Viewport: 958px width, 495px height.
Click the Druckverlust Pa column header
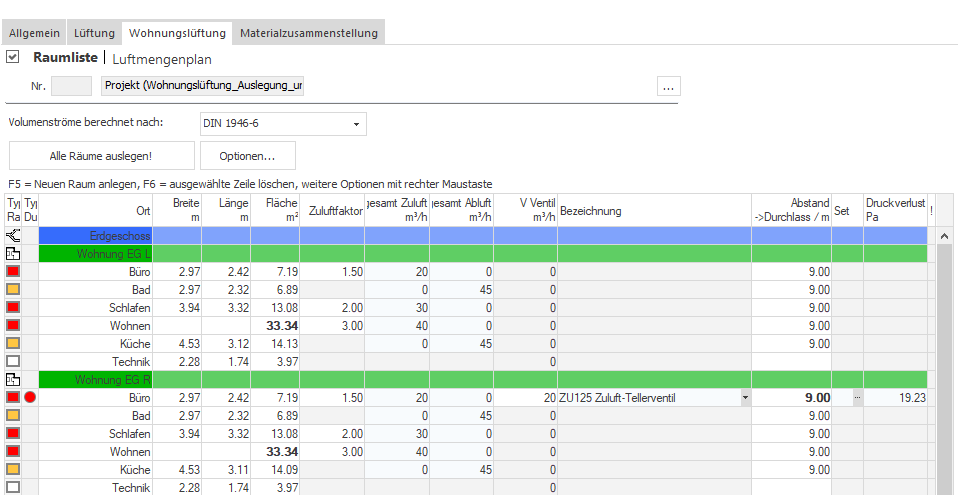click(896, 210)
